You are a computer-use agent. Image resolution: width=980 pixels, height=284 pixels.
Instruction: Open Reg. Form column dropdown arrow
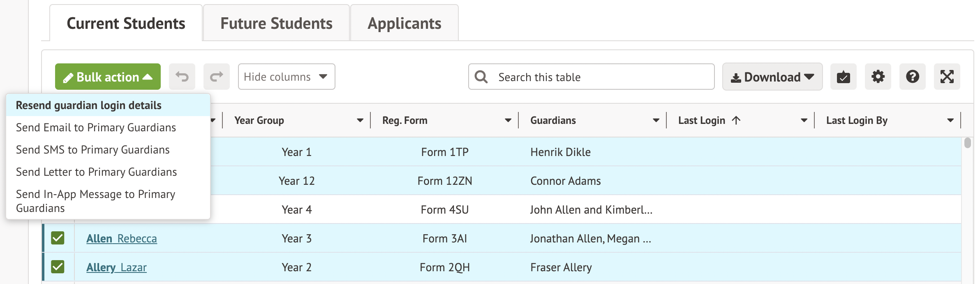[x=508, y=120]
